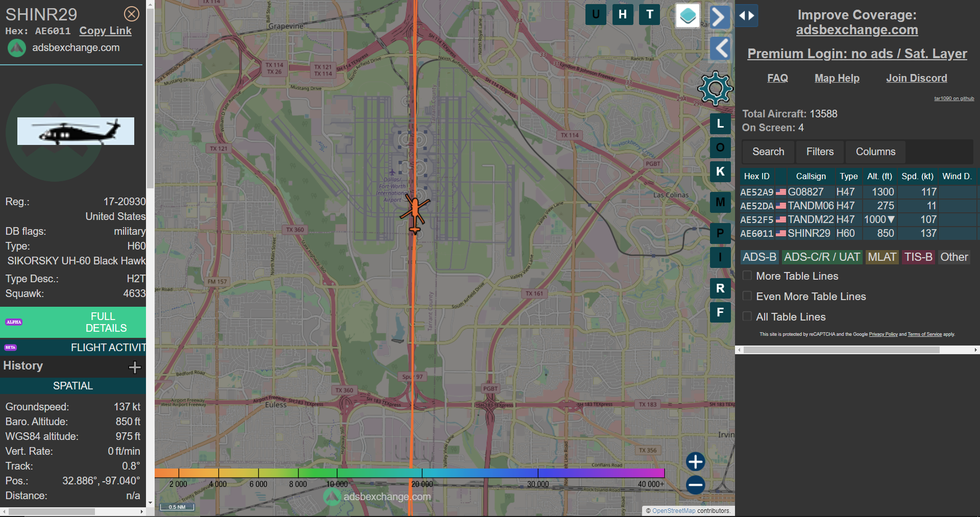980x517 pixels.
Task: Toggle the O map button
Action: pos(720,147)
